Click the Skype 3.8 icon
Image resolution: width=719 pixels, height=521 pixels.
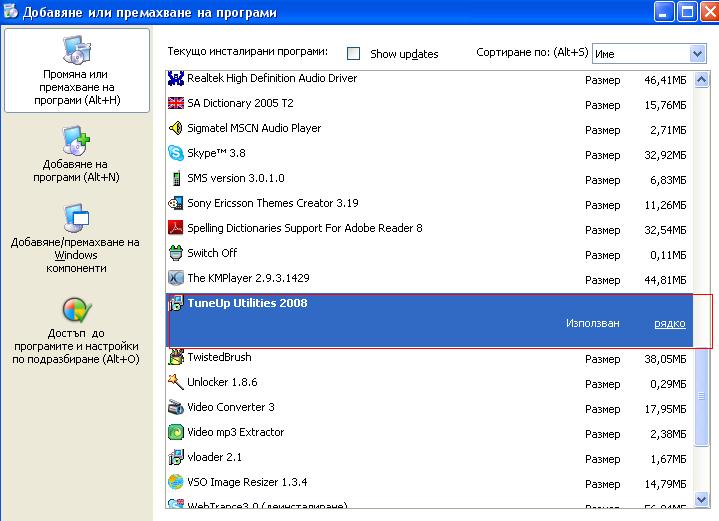pyautogui.click(x=176, y=153)
